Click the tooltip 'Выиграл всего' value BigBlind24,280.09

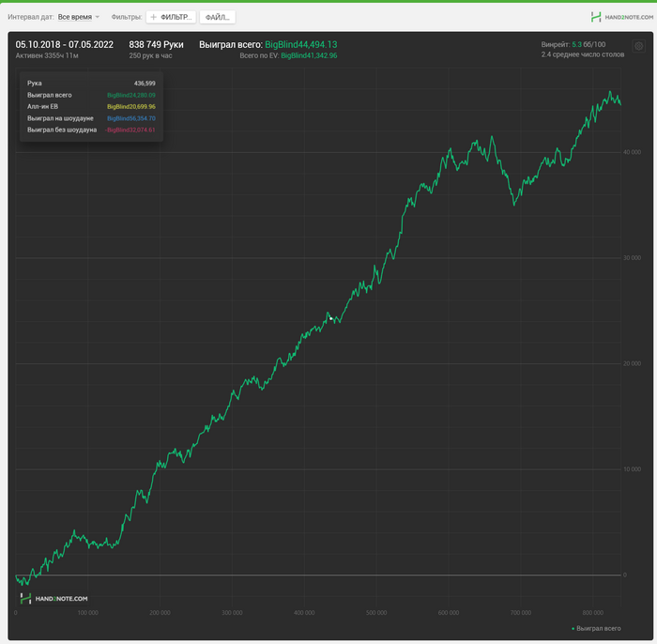click(131, 95)
